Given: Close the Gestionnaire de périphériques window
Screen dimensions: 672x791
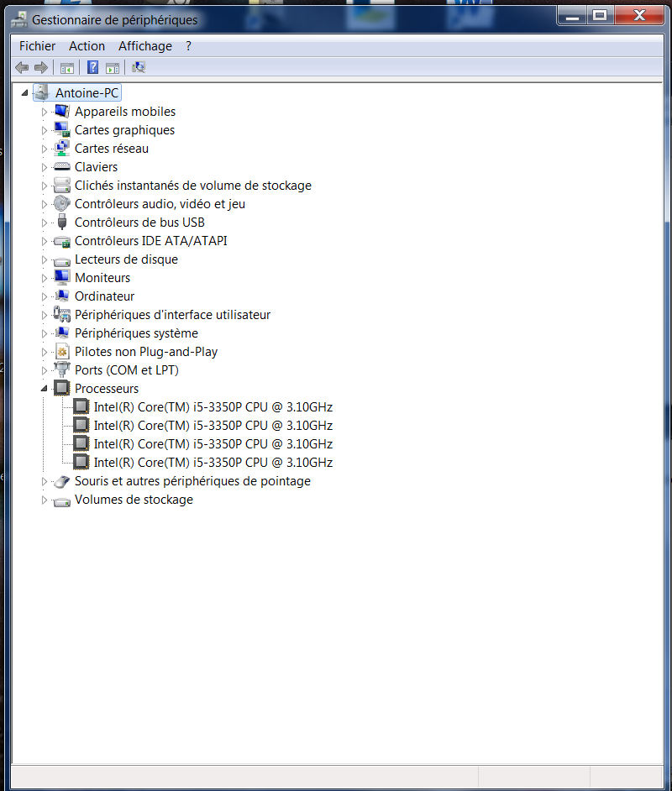Looking at the screenshot, I should pyautogui.click(x=639, y=16).
